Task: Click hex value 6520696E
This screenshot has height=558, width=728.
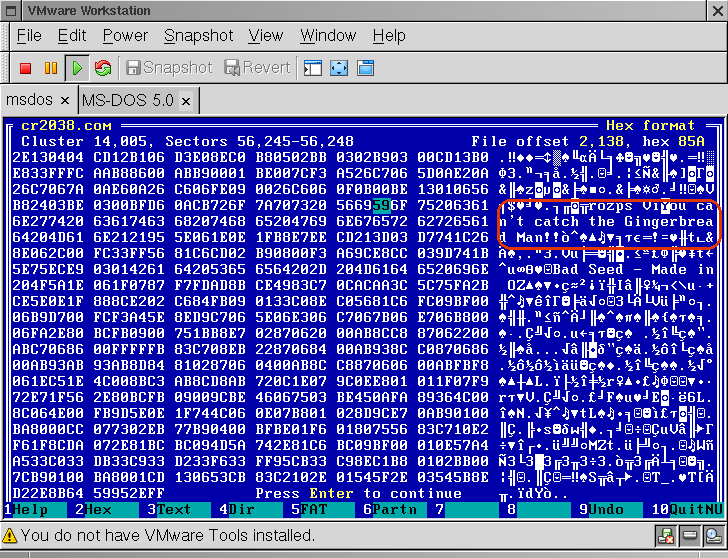Action: pos(453,269)
